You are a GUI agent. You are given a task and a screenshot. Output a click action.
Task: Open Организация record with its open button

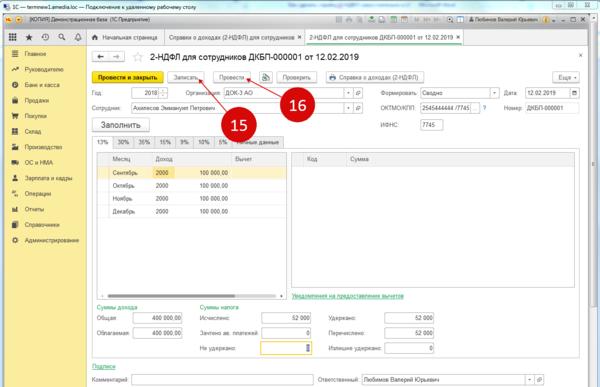tap(358, 93)
